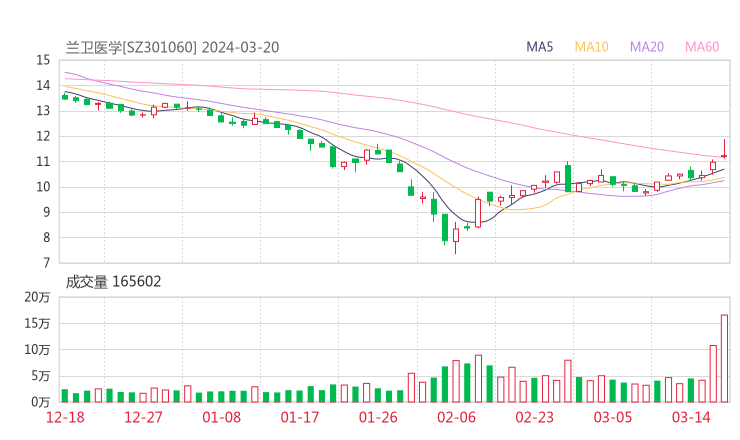Click the 01-26 date axis label
Viewport: 740px width, 440px height.
378,417
